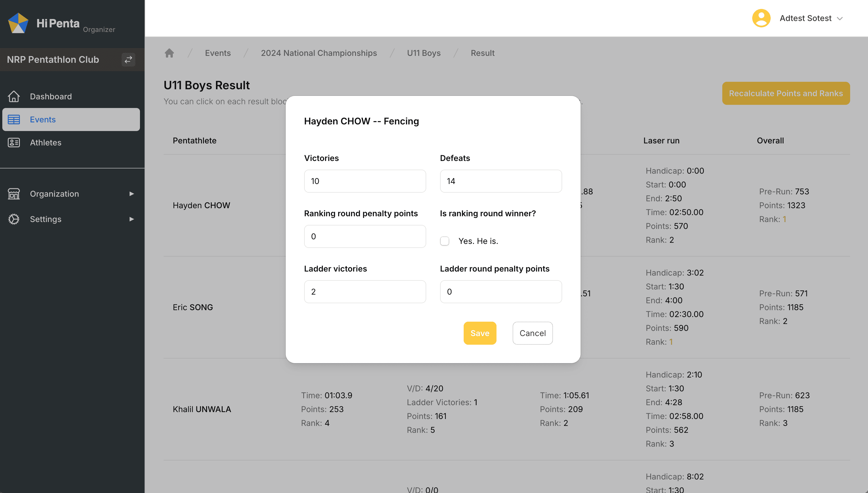Click the Dashboard house icon
868x493 pixels.
tap(14, 96)
